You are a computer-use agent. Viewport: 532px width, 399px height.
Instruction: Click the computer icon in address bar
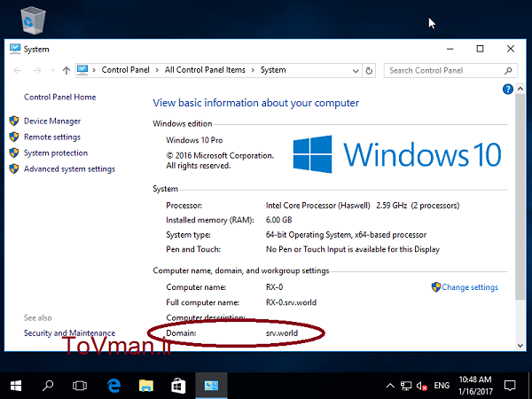82,70
